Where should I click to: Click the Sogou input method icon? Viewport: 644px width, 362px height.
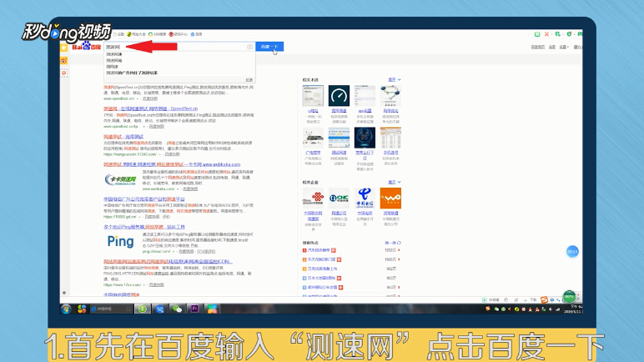(544, 300)
